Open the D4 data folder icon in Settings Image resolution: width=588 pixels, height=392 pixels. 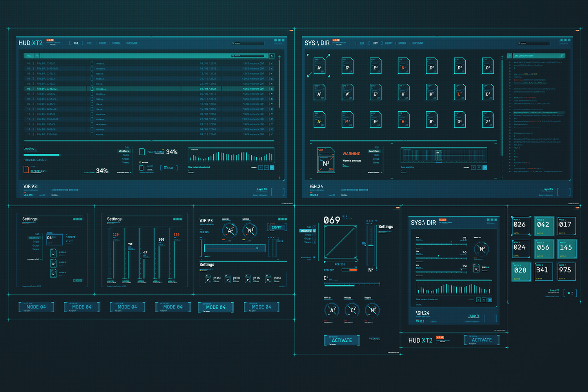55,238
